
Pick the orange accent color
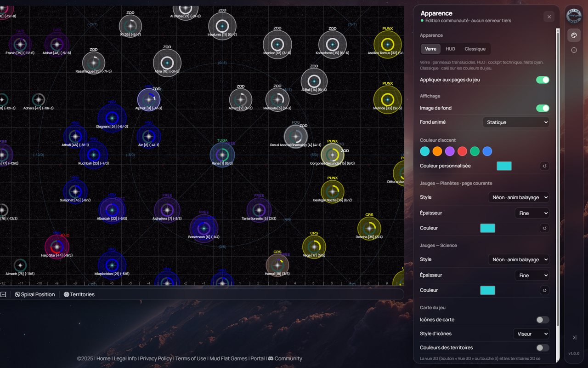[x=437, y=151]
